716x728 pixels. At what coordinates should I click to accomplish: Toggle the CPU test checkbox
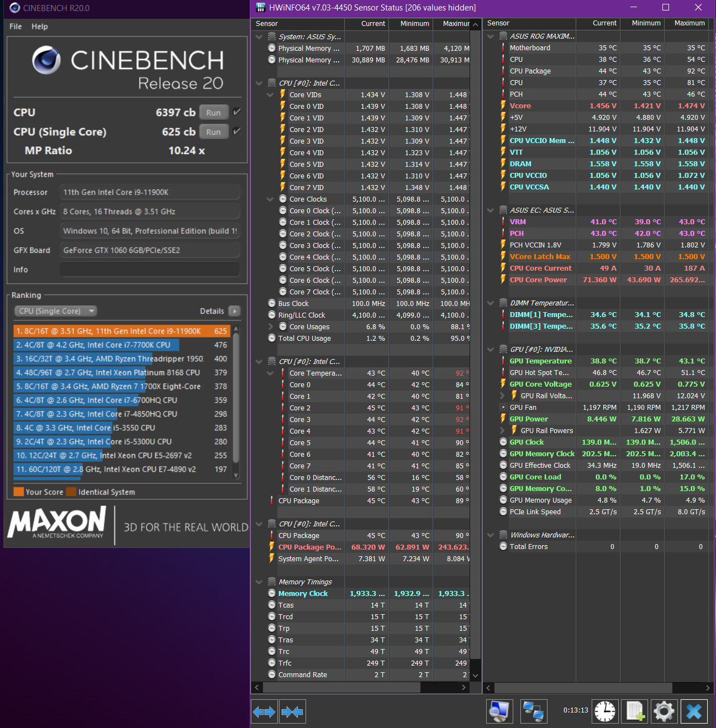pyautogui.click(x=237, y=112)
